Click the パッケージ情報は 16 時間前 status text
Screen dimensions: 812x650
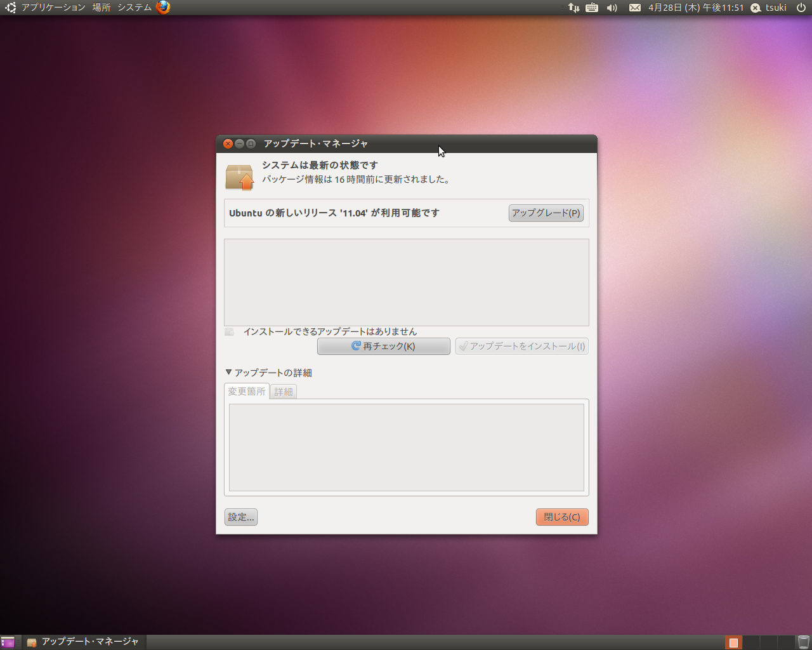point(357,180)
